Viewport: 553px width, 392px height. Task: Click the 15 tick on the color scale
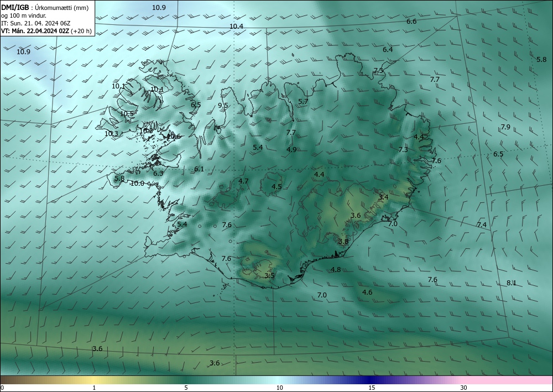372,388
